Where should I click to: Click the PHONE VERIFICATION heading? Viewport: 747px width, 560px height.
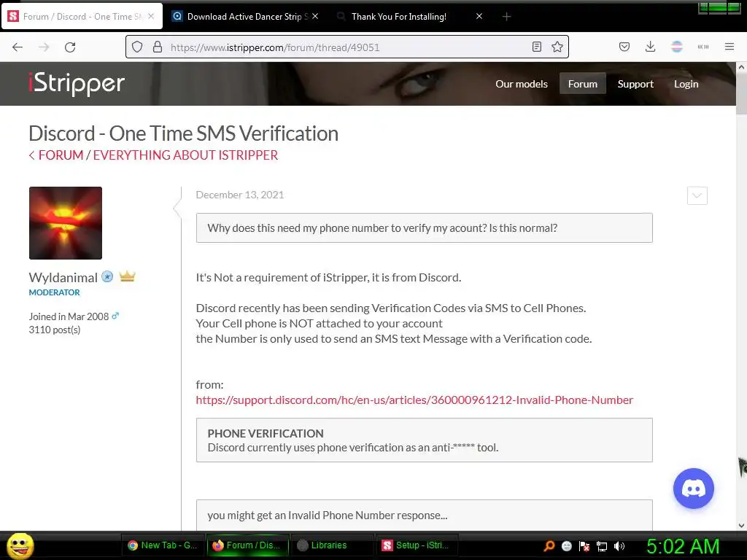(266, 433)
